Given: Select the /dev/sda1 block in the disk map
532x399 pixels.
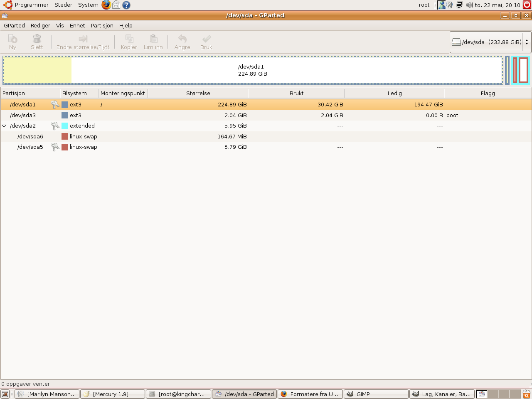Looking at the screenshot, I should pyautogui.click(x=253, y=70).
